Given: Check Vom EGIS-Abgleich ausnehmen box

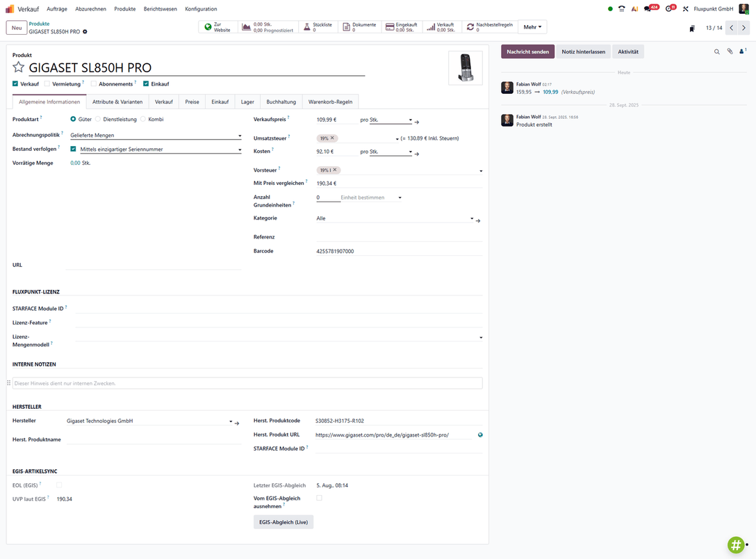Looking at the screenshot, I should pos(319,499).
